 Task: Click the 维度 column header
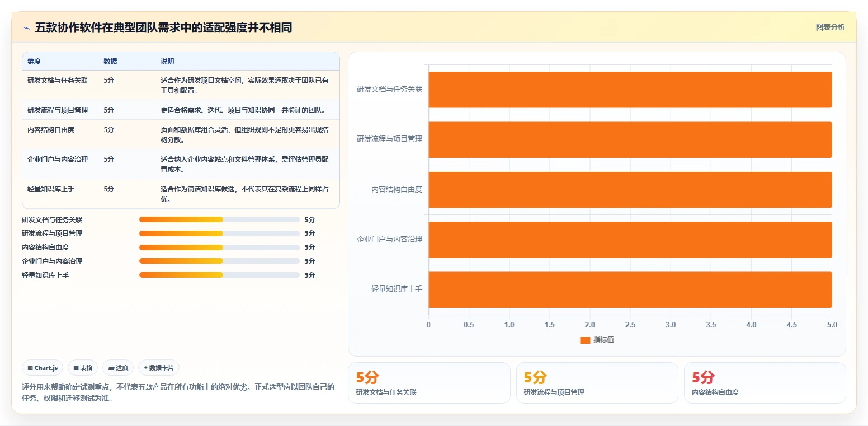coord(34,62)
